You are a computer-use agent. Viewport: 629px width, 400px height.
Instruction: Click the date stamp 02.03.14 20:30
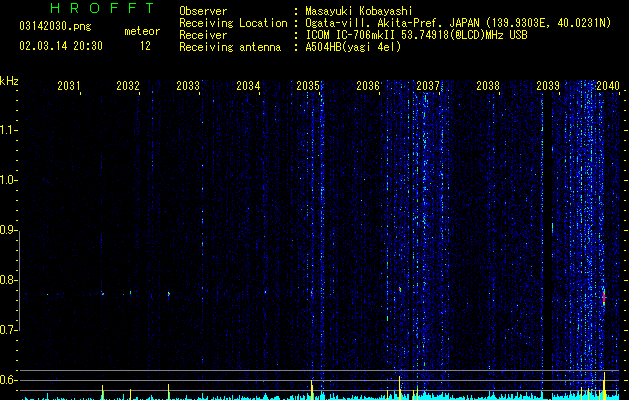[61, 46]
